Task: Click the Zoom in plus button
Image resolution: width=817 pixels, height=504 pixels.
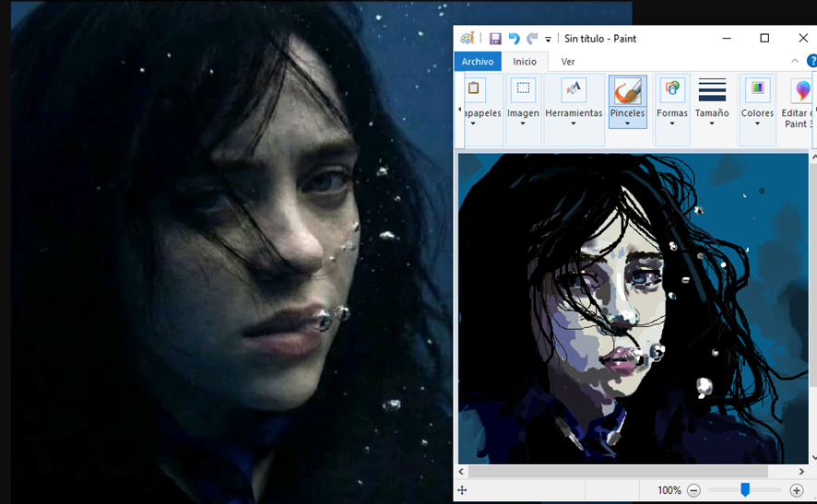Action: [x=796, y=490]
